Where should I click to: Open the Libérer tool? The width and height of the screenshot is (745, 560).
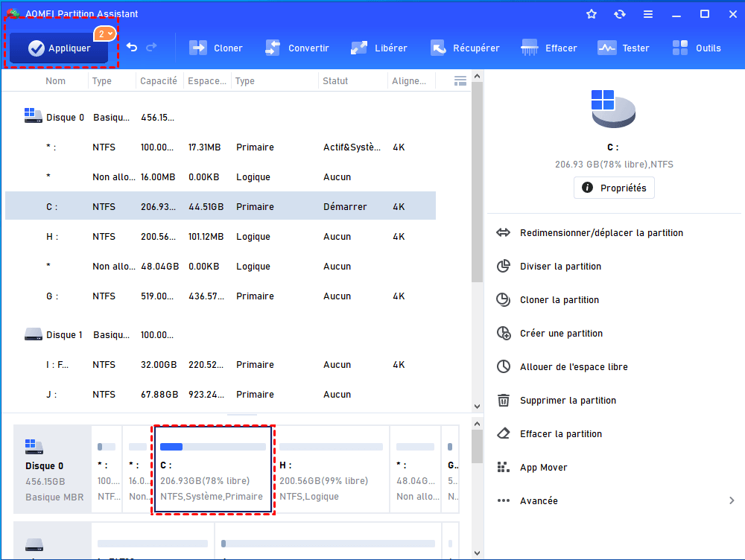point(378,48)
